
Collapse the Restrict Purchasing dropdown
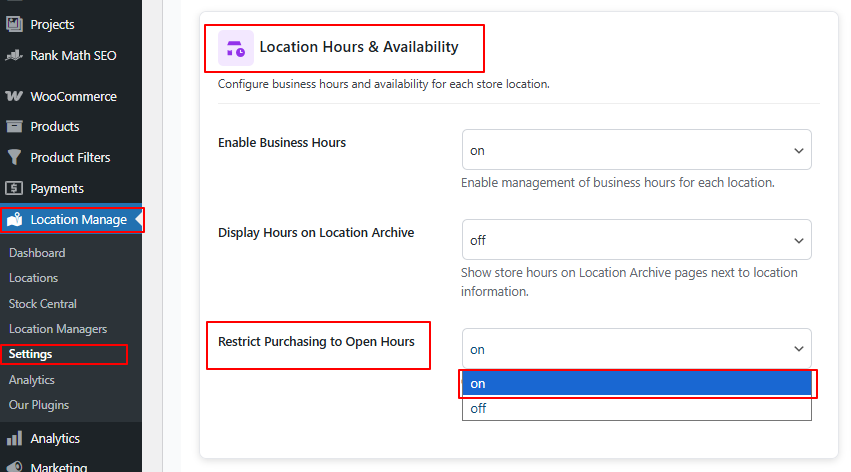coord(636,349)
